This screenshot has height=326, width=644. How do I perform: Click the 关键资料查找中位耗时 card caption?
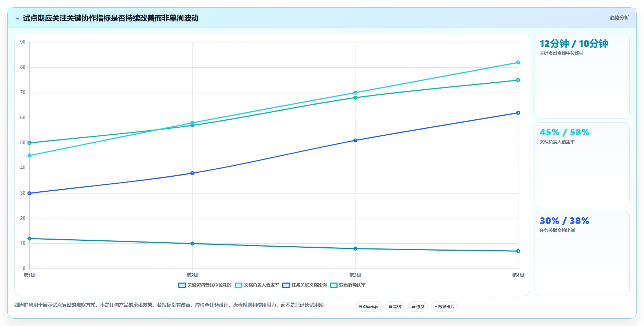(561, 53)
